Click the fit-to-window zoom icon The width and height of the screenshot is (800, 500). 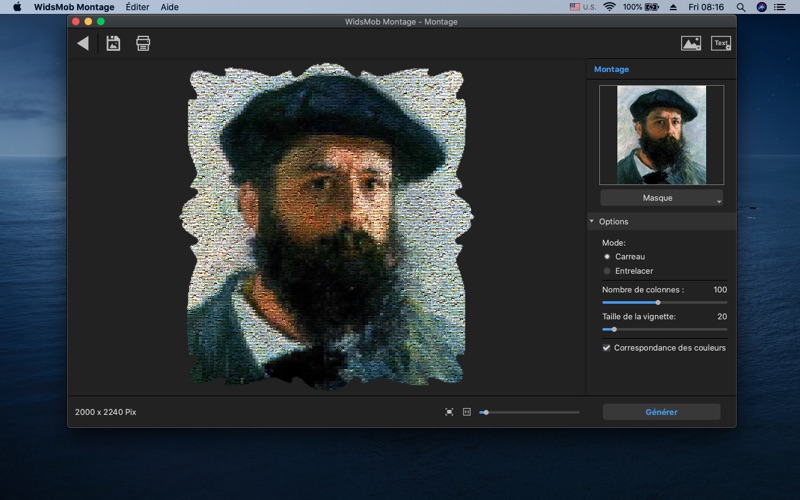click(x=449, y=412)
